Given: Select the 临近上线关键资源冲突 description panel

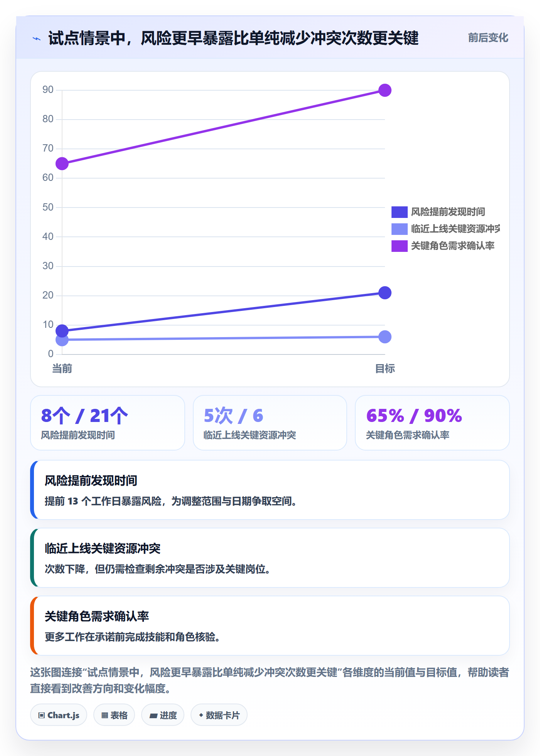Looking at the screenshot, I should pyautogui.click(x=270, y=558).
